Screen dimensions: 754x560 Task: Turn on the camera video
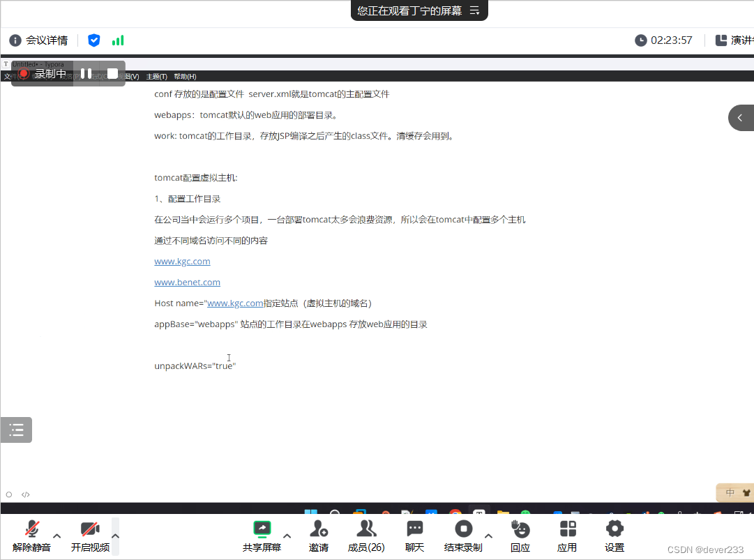pos(90,536)
